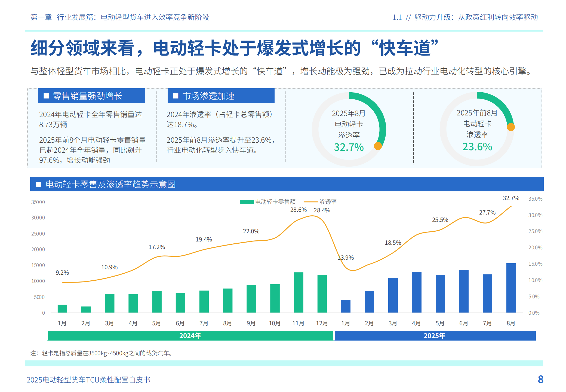This screenshot has height=392, width=566.
Task: Click white square beside 电动轻卡零售及渗透率趋势示意图 title
Action: click(x=39, y=184)
